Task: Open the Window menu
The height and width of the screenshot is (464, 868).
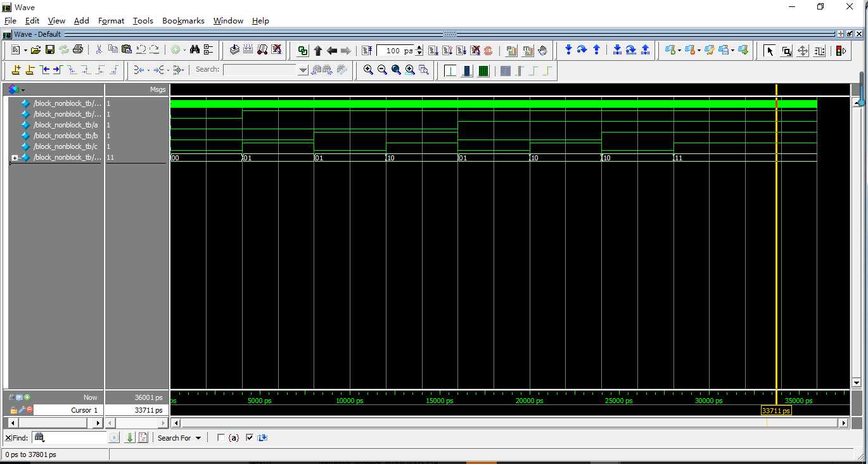Action: tap(228, 20)
